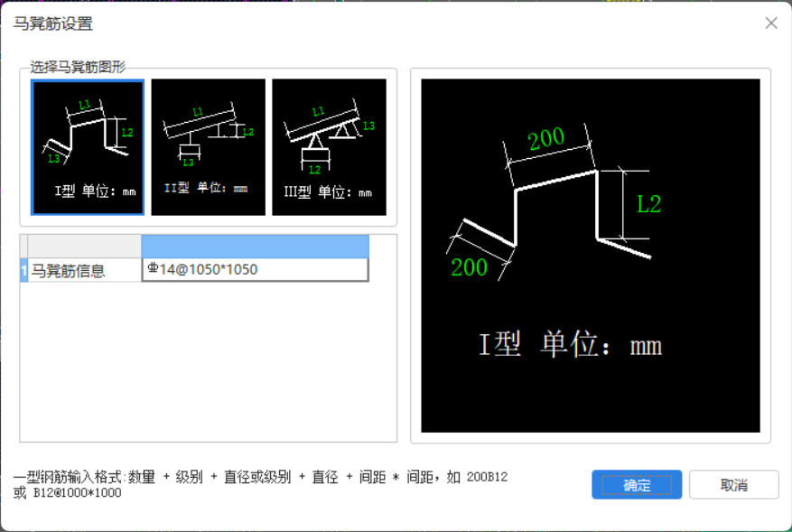Edit the 马凳筋信息 value field

point(255,270)
